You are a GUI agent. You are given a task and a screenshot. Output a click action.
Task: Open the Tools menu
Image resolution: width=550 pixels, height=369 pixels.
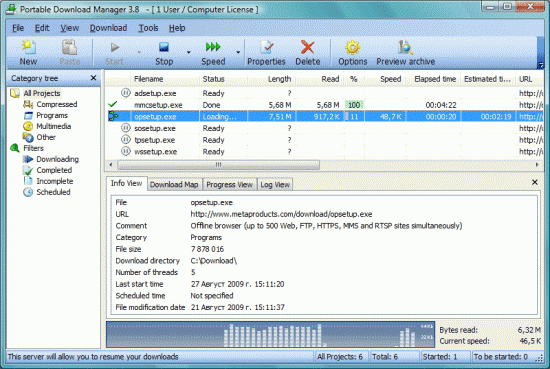click(148, 28)
